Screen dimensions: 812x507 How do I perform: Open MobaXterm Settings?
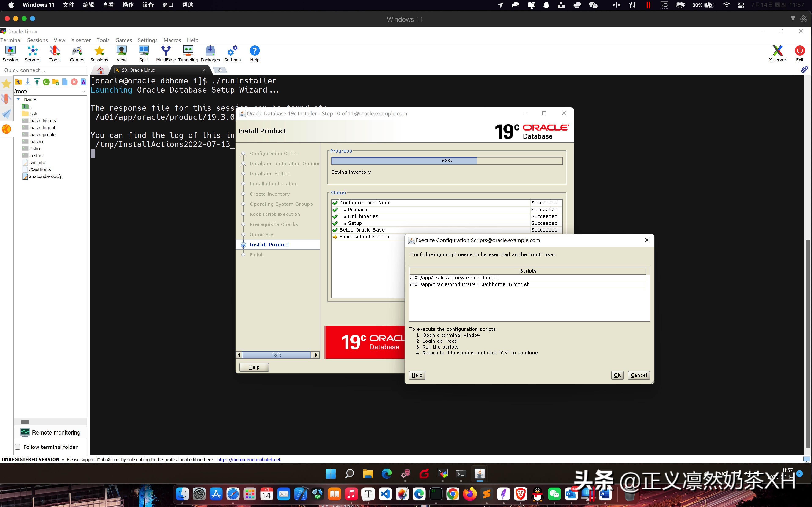232,53
